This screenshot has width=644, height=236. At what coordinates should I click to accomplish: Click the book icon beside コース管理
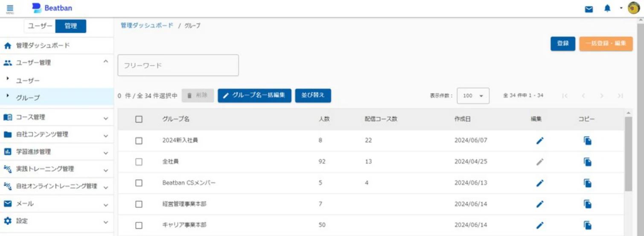click(x=7, y=117)
